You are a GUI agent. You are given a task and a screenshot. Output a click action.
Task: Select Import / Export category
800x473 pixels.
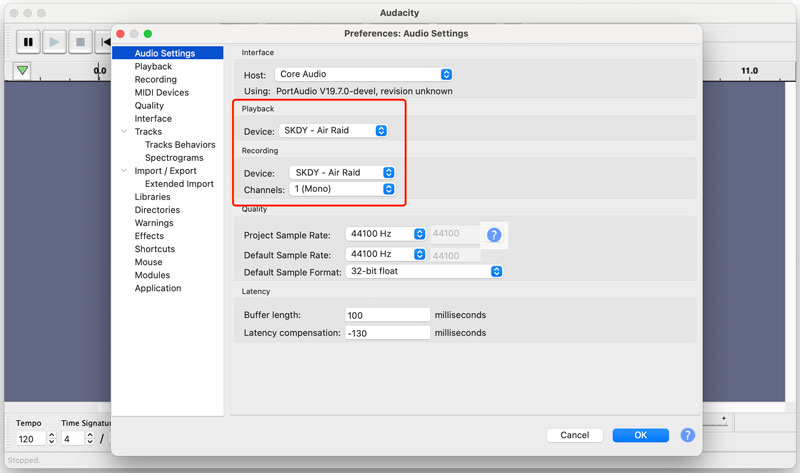coord(165,170)
